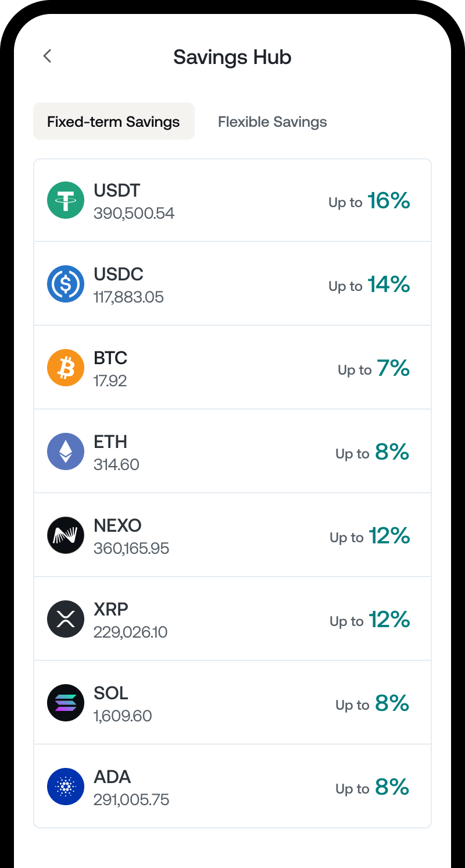Click the USDC coin icon
The image size is (465, 868).
[x=66, y=284]
